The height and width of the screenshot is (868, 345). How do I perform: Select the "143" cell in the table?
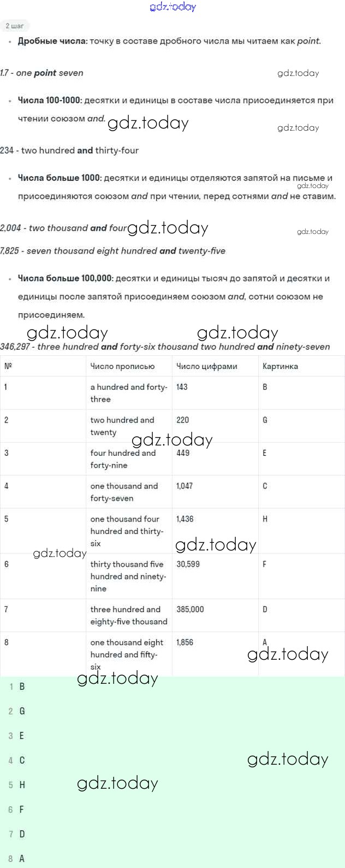(x=182, y=387)
